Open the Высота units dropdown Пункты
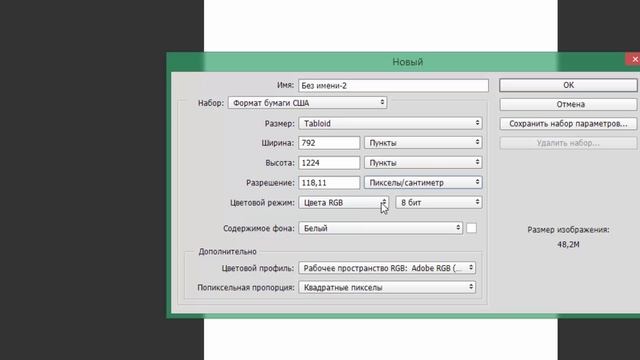Screen dimensions: 640x360 [423, 163]
